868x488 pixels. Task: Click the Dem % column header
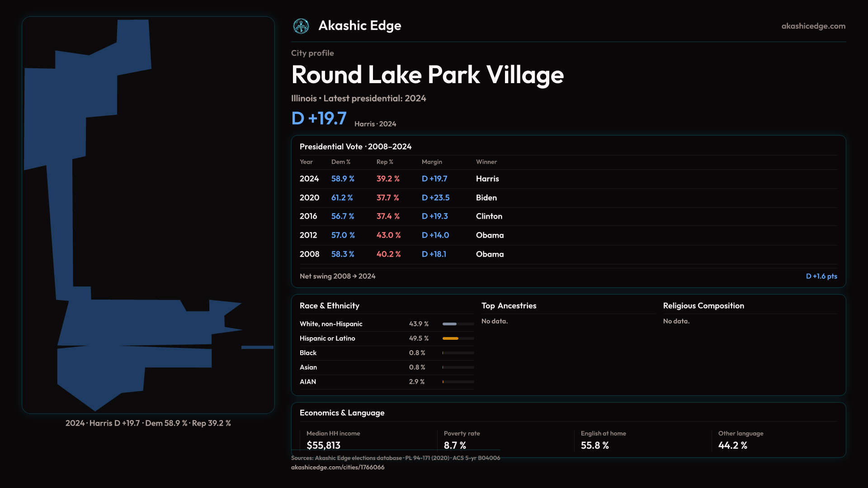(x=340, y=162)
